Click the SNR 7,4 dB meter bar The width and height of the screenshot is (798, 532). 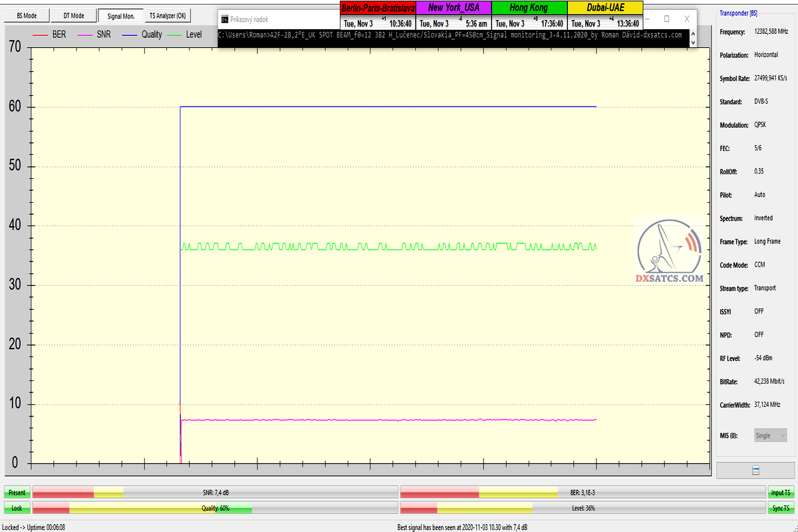pyautogui.click(x=214, y=493)
